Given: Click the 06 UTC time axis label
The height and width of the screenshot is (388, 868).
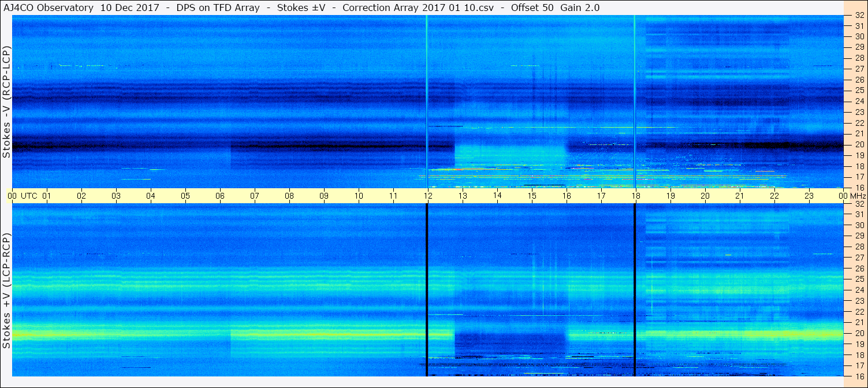Looking at the screenshot, I should [x=220, y=196].
